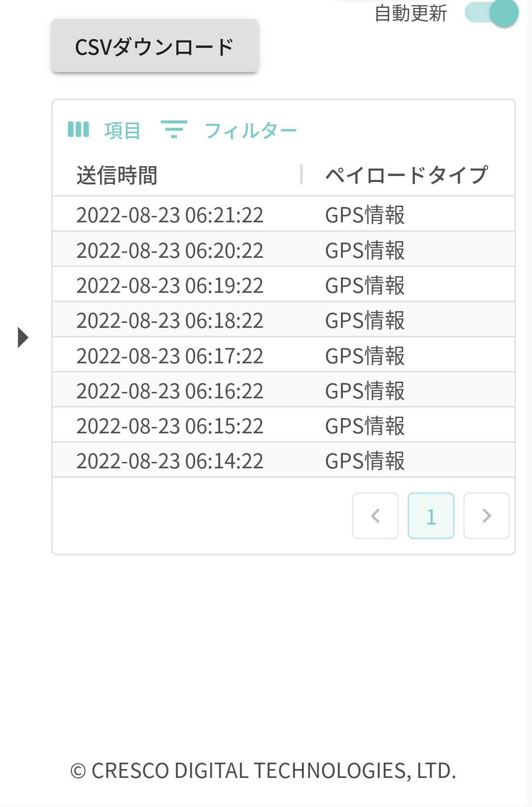The image size is (532, 807).
Task: Go to previous page chevron
Action: pos(375,516)
